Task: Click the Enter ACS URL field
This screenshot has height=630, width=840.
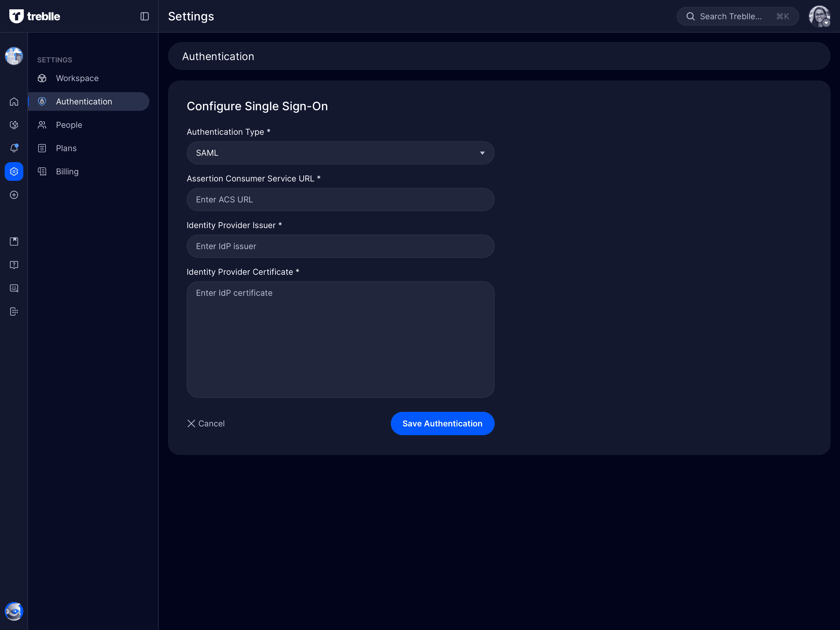Action: [340, 199]
